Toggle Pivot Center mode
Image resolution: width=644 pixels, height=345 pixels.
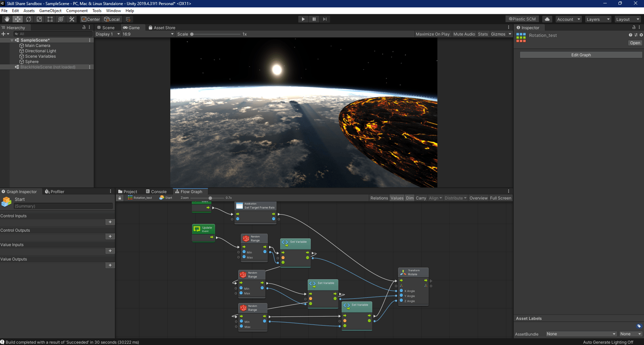(91, 19)
